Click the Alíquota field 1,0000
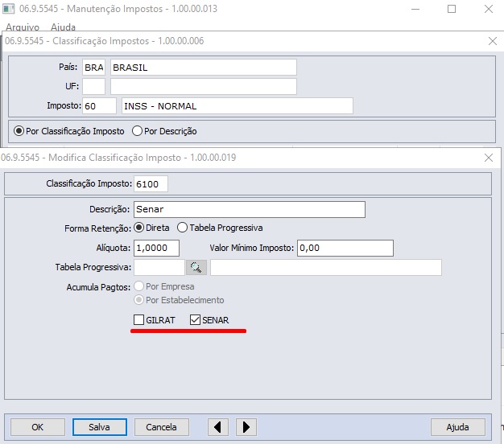The image size is (504, 444). tap(156, 248)
